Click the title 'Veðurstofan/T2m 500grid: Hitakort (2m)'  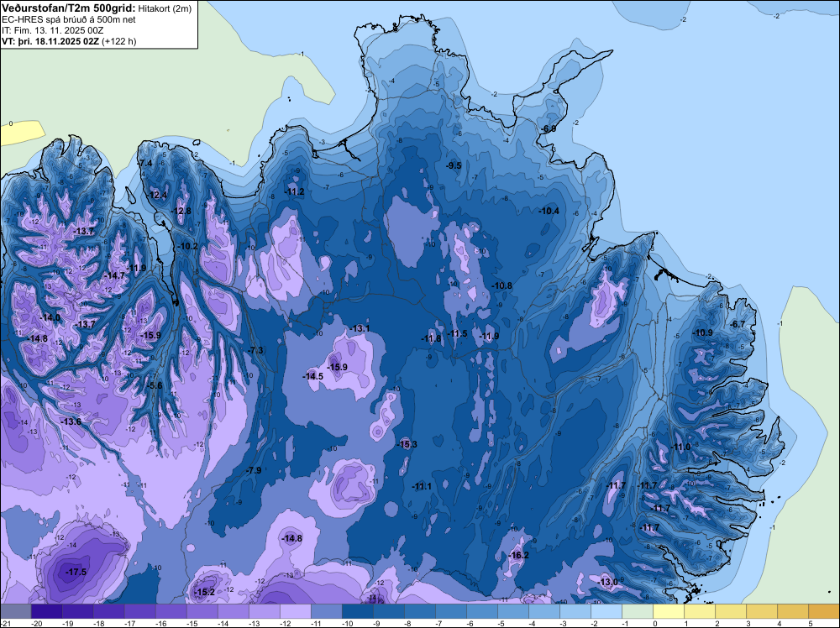(97, 8)
